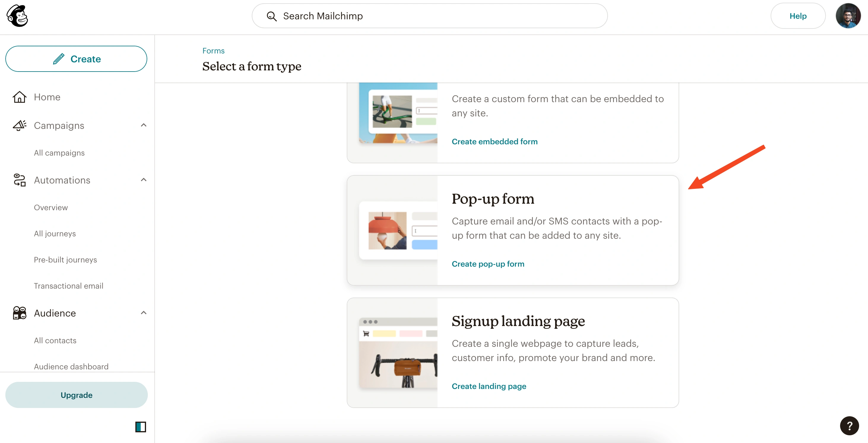Click the landing page description text

point(554,351)
